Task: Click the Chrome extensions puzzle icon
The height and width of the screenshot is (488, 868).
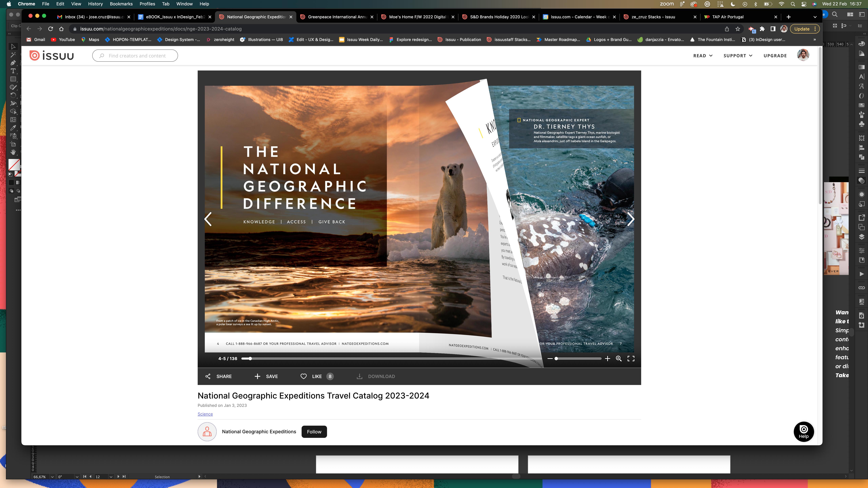Action: 762,29
